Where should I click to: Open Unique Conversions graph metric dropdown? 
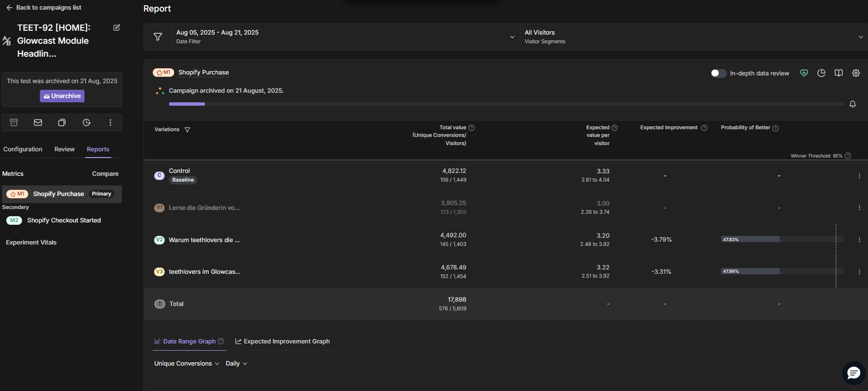(187, 364)
